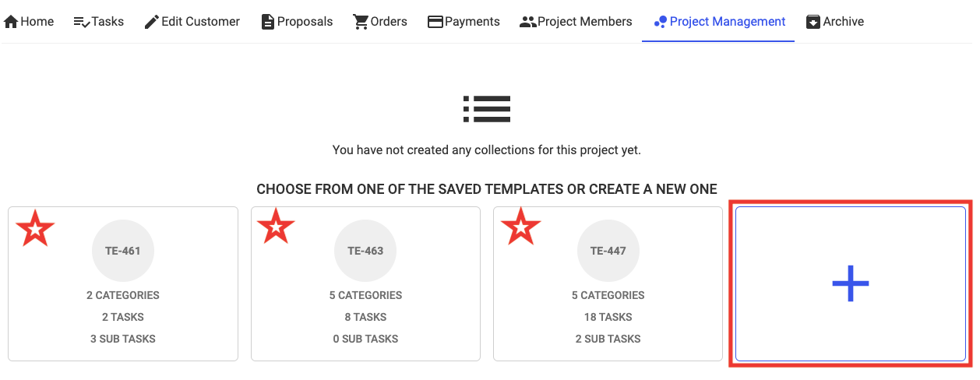980x380 pixels.
Task: Click the Edit Customer pencil icon
Action: tap(152, 22)
